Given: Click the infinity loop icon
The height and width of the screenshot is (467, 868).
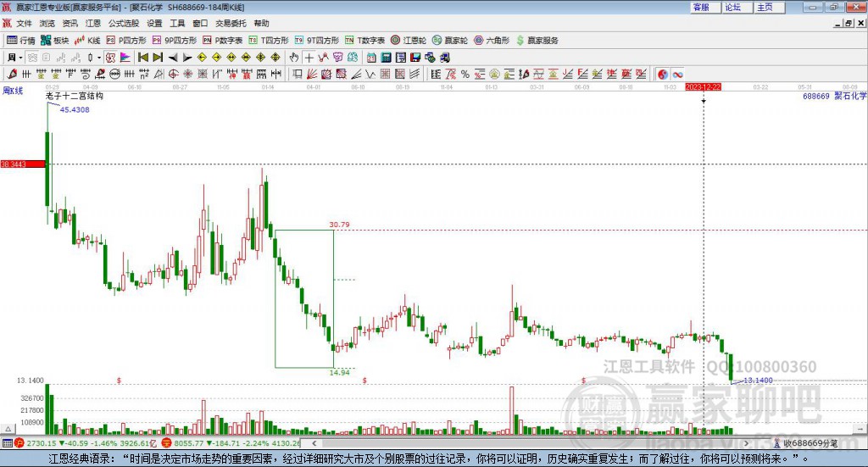Looking at the screenshot, I should tap(677, 74).
